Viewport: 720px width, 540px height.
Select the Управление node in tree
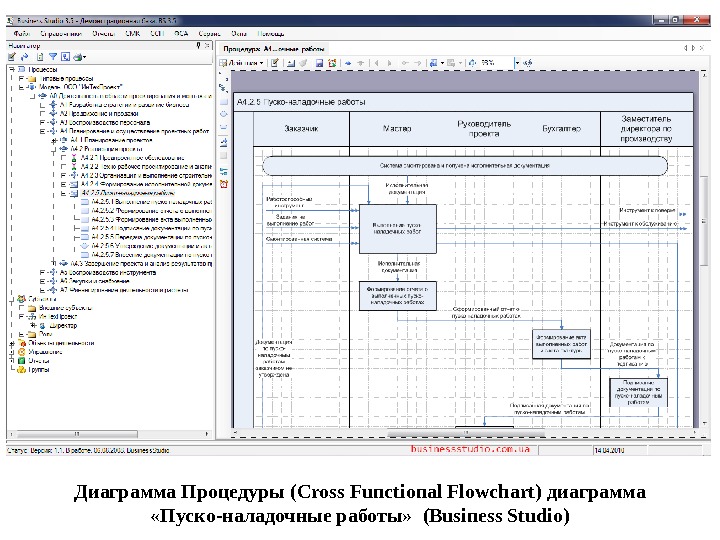(x=45, y=352)
